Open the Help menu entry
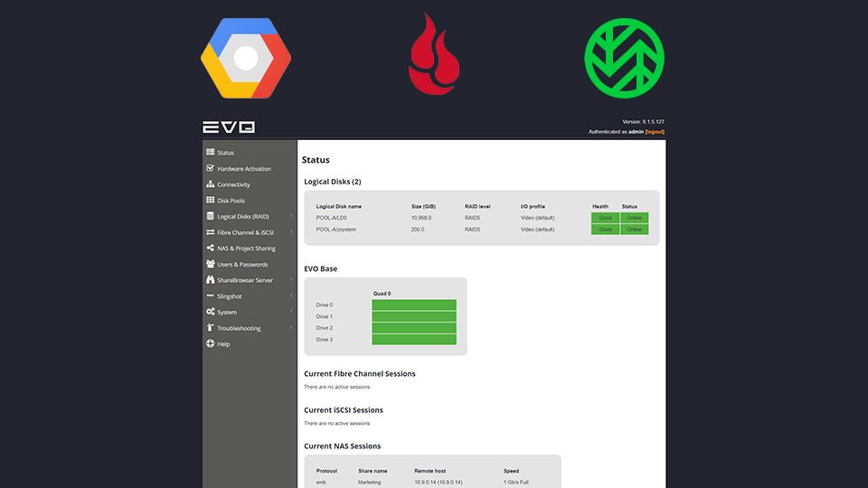This screenshot has height=488, width=868. tap(223, 344)
